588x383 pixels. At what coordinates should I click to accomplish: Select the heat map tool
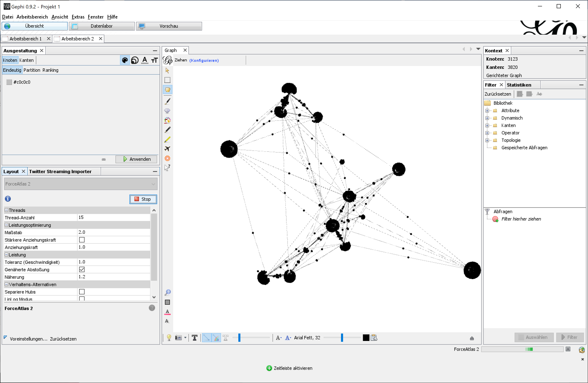pyautogui.click(x=167, y=158)
